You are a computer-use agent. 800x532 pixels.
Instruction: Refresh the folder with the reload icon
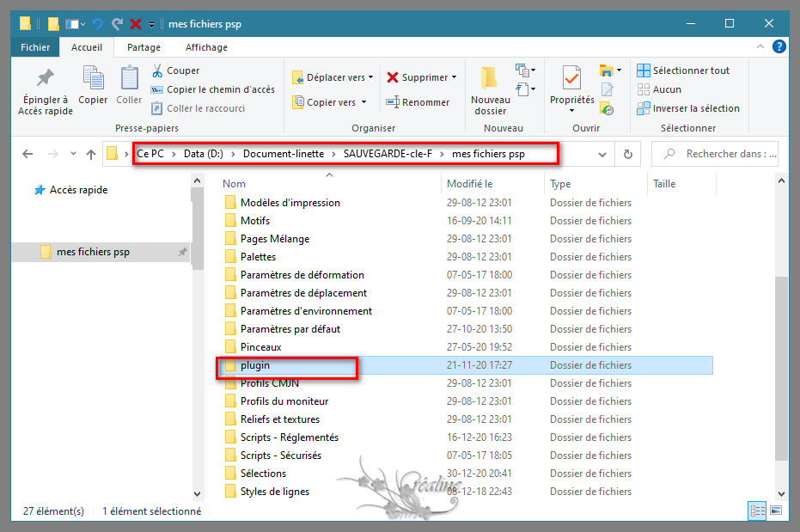coord(628,155)
